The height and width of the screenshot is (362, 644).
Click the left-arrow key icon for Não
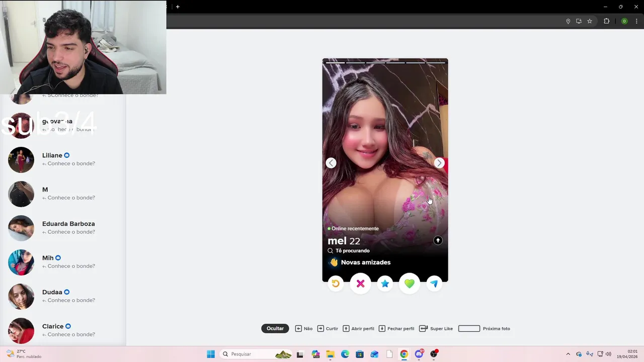coord(298,328)
